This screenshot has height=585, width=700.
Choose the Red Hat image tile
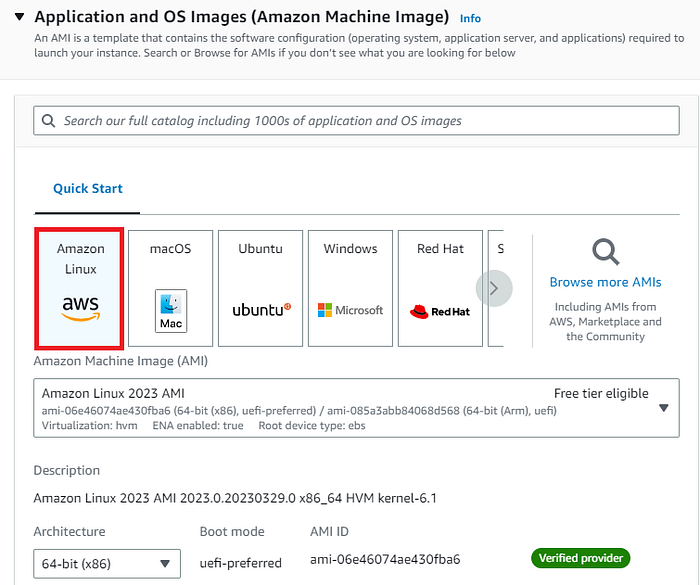(x=440, y=288)
